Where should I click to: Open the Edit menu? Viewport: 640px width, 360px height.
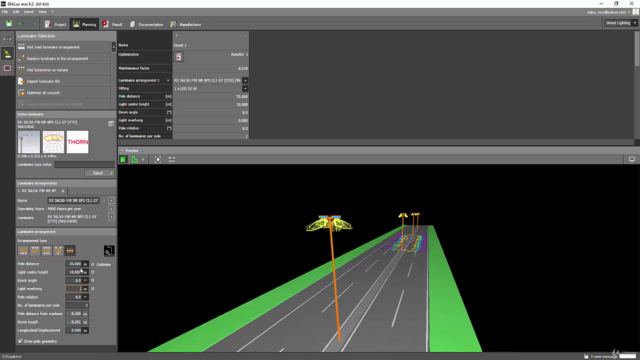tap(16, 12)
